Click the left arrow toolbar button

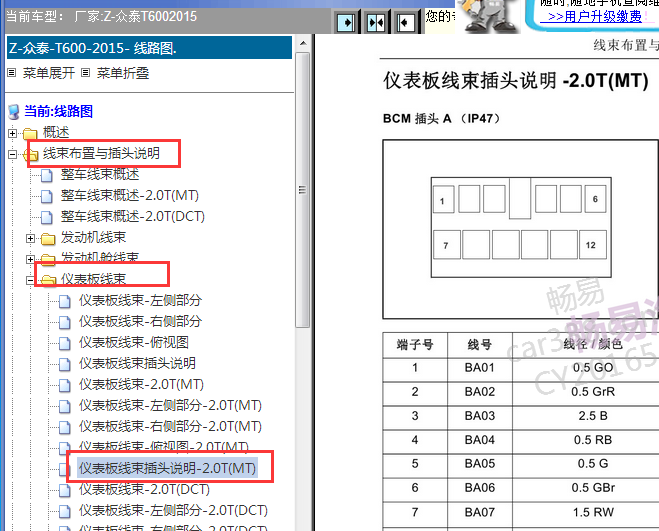(x=406, y=22)
